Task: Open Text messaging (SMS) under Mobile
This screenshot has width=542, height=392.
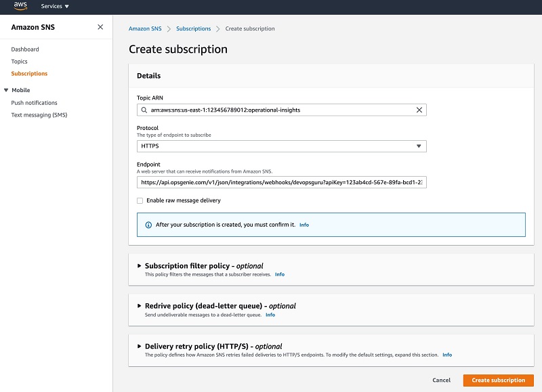Action: coord(39,115)
